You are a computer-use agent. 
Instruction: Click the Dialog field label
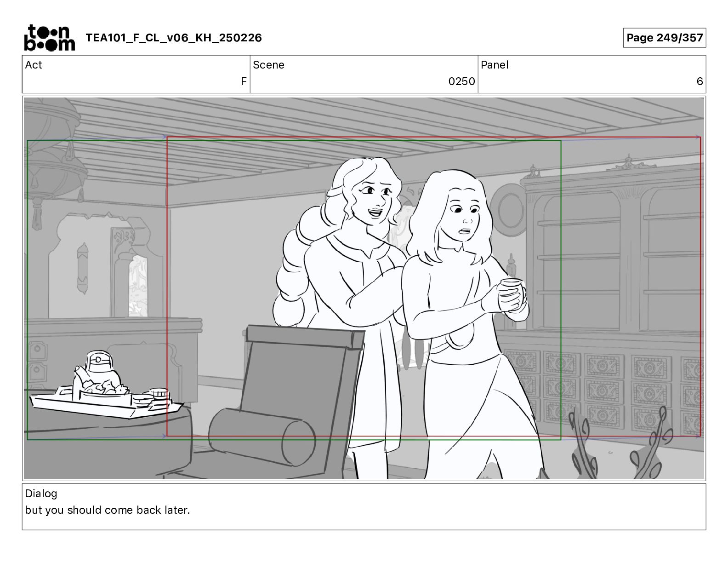click(x=41, y=494)
